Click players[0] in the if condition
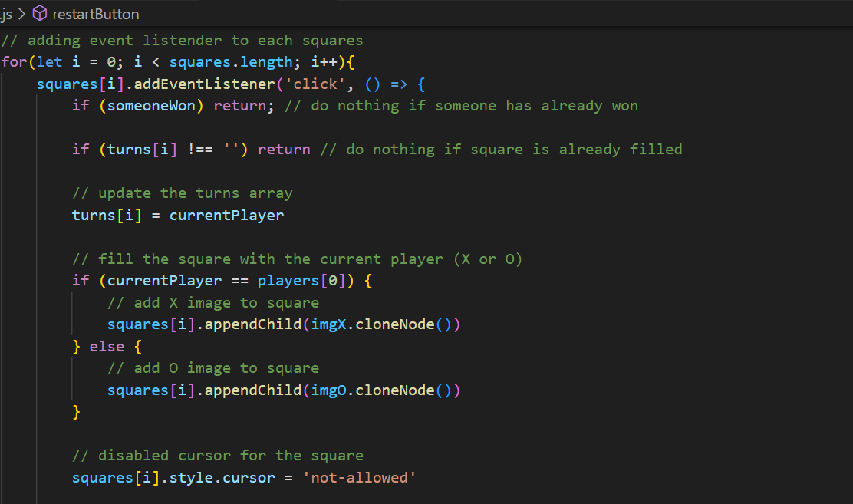The height and width of the screenshot is (504, 853). (301, 281)
